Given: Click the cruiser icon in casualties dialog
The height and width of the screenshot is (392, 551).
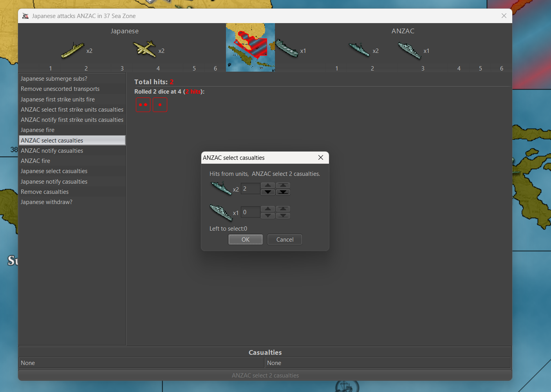Looking at the screenshot, I should (221, 212).
